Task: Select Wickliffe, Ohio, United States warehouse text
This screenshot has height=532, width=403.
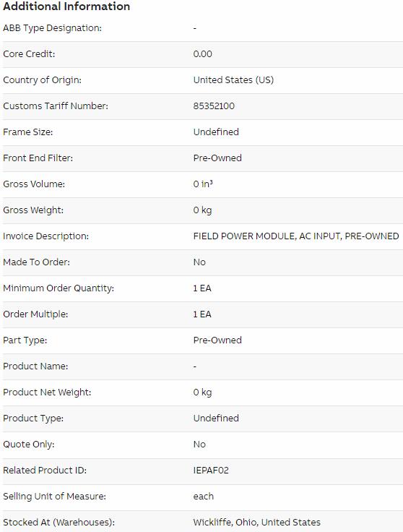Action: 256,522
